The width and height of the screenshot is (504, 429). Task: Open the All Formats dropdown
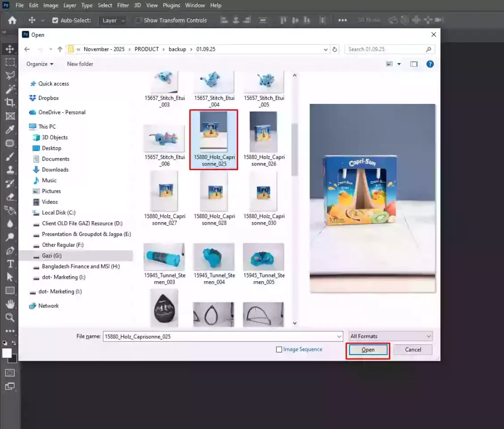(390, 336)
